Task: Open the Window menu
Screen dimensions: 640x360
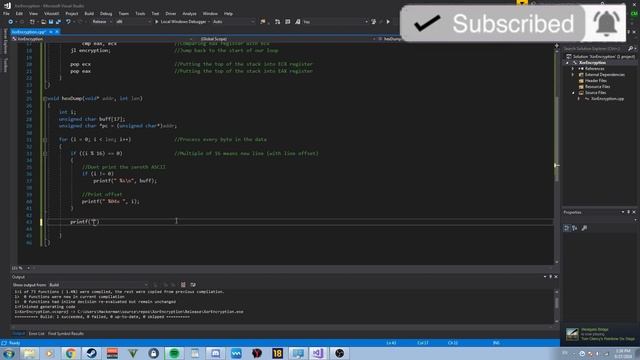Action: (210, 13)
